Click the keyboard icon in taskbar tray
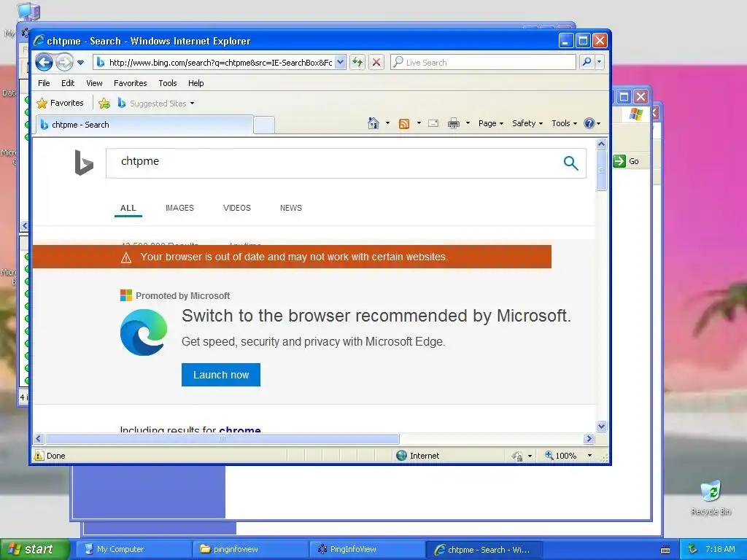 coord(665,550)
